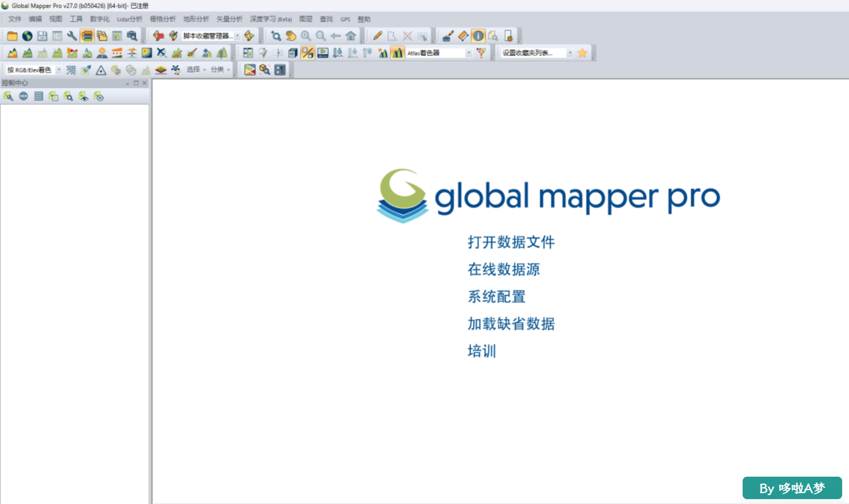The image size is (849, 504).
Task: Click the triangle TIN icon in Lidar toolbar
Action: click(101, 70)
